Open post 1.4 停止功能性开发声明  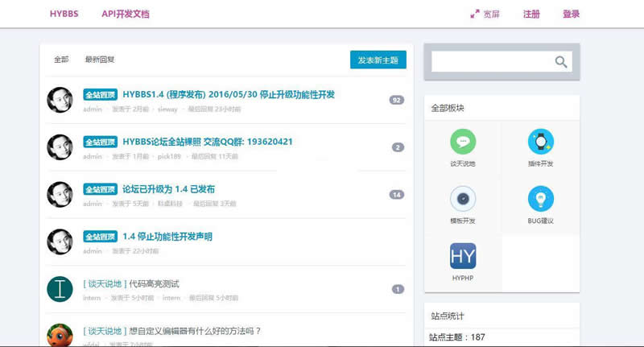tap(167, 237)
